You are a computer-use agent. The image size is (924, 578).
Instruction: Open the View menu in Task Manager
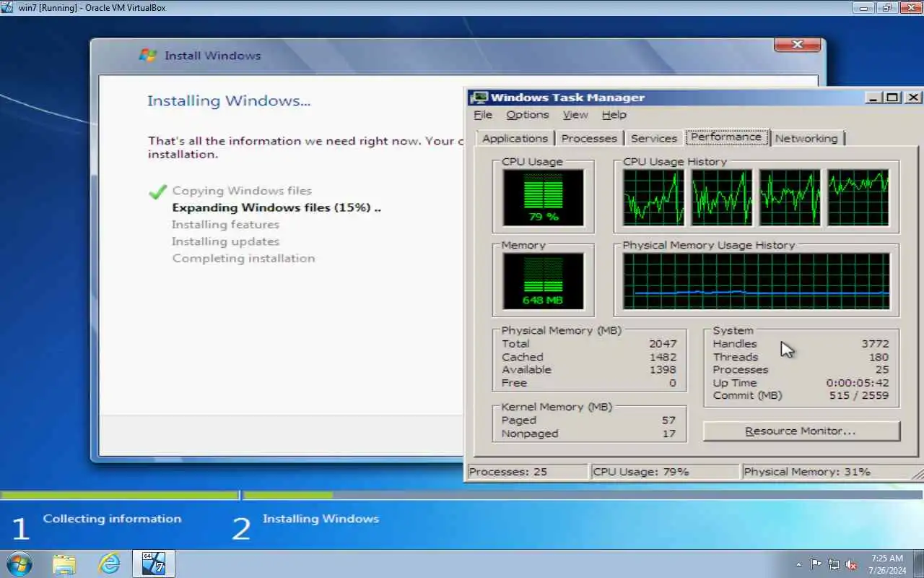[575, 115]
